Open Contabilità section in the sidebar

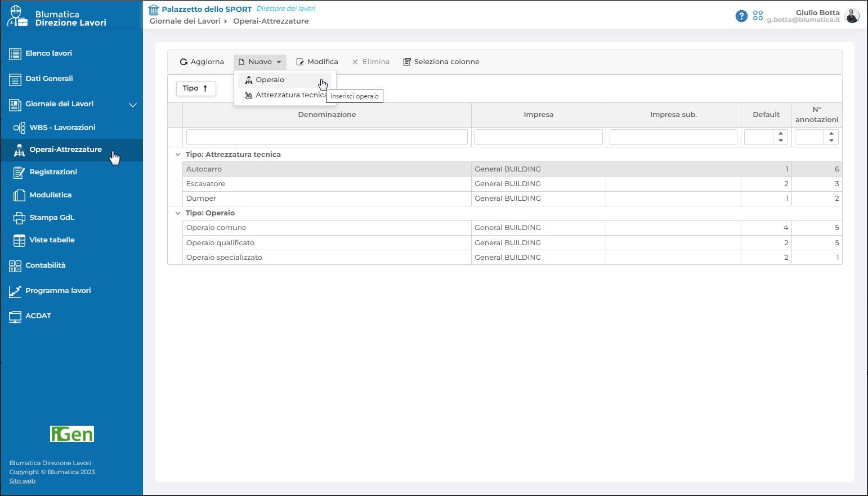(x=45, y=265)
